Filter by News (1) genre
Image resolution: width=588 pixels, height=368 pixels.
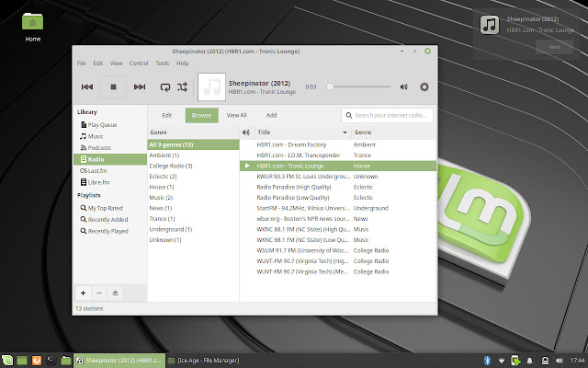point(193,208)
